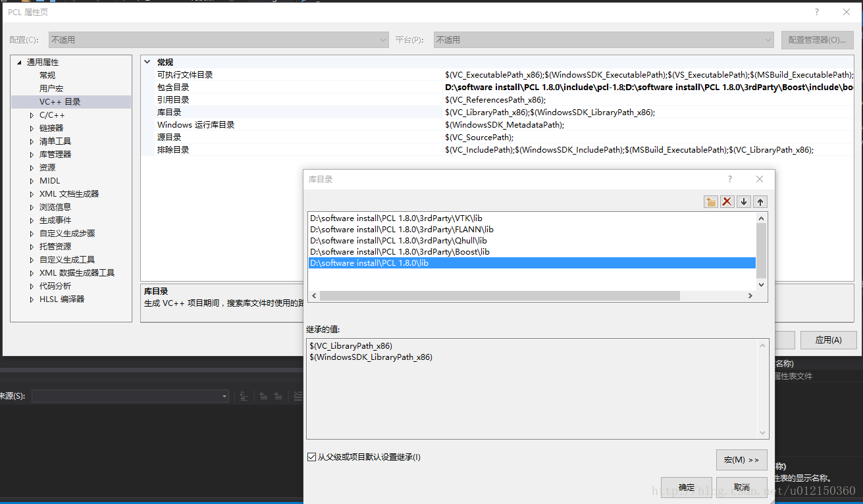
Task: Select the 3rdParty\VTK\lib path entry
Action: pyautogui.click(x=533, y=218)
